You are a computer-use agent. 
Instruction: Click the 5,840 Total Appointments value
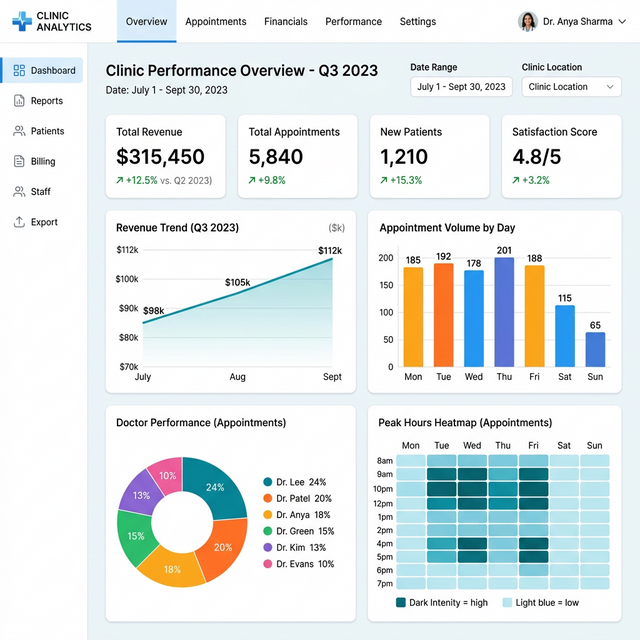coord(276,157)
